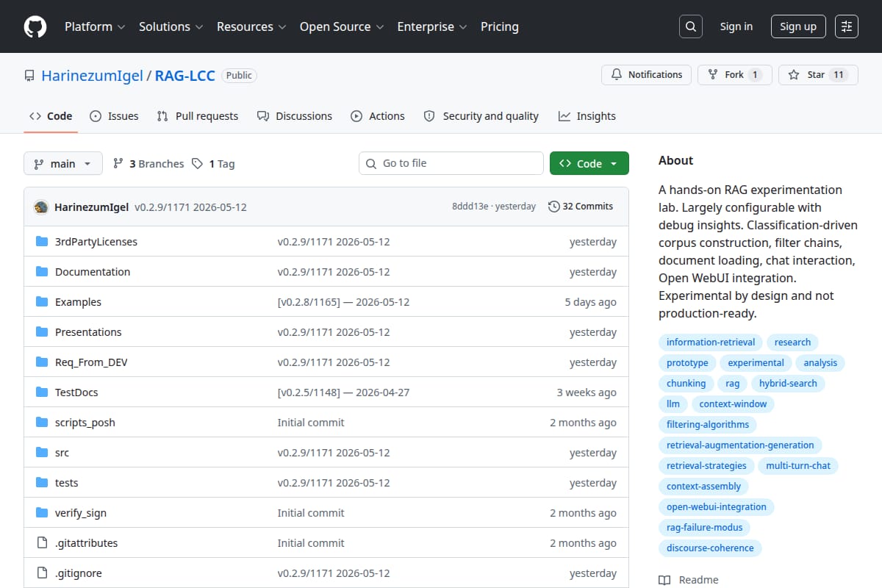Open the HarinezumIgel owner link in title
This screenshot has height=588, width=882.
[92, 76]
